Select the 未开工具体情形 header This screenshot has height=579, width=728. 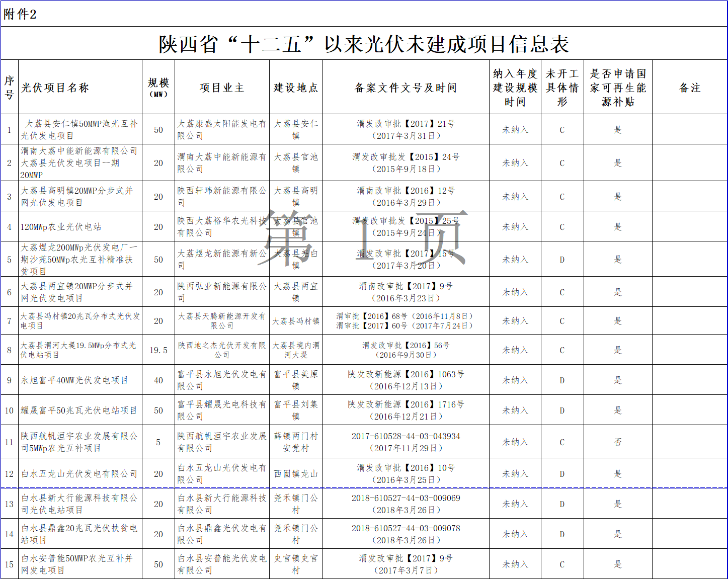point(562,88)
